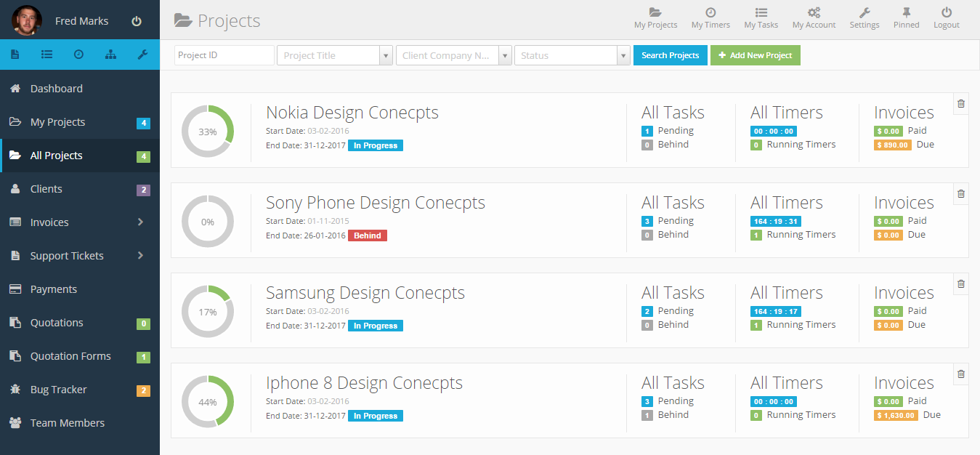
Task: Click Invoices heading on the Samsung project
Action: [904, 293]
